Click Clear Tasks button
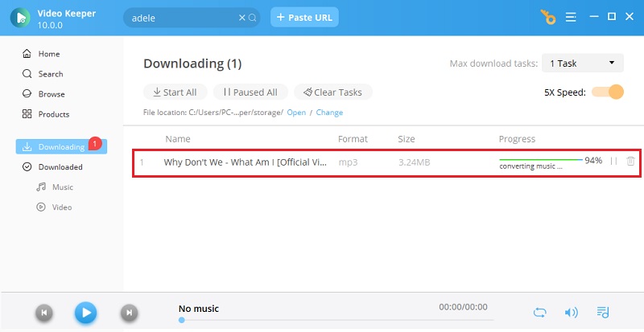Screen dimensions: 644x332 click(x=333, y=92)
